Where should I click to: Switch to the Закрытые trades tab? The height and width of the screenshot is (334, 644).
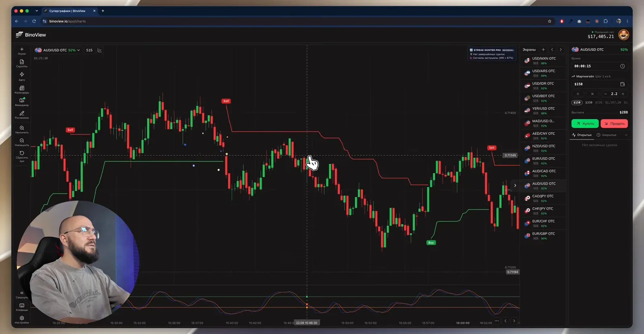pos(607,135)
